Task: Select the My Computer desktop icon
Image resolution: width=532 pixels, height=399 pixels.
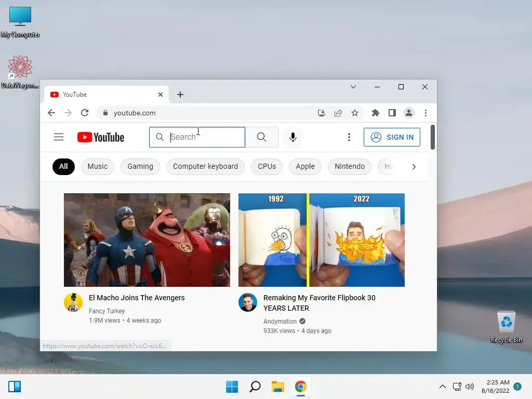Action: coord(20,22)
